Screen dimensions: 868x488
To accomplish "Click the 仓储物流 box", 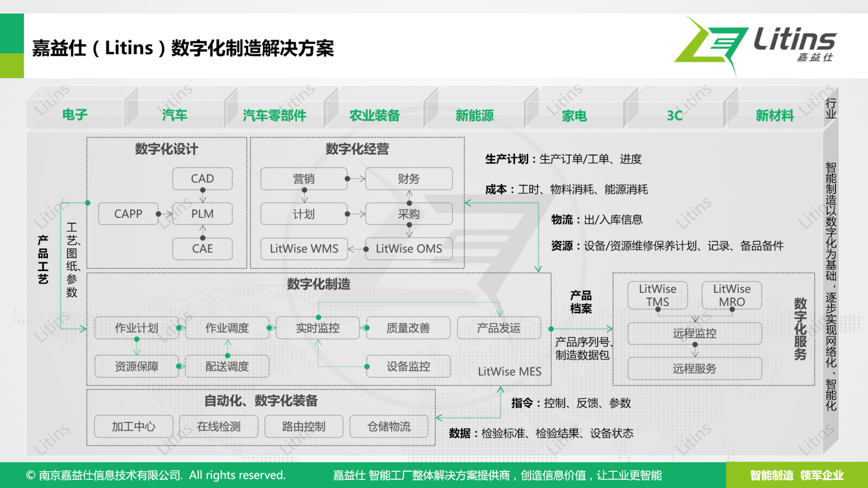I will [x=389, y=426].
